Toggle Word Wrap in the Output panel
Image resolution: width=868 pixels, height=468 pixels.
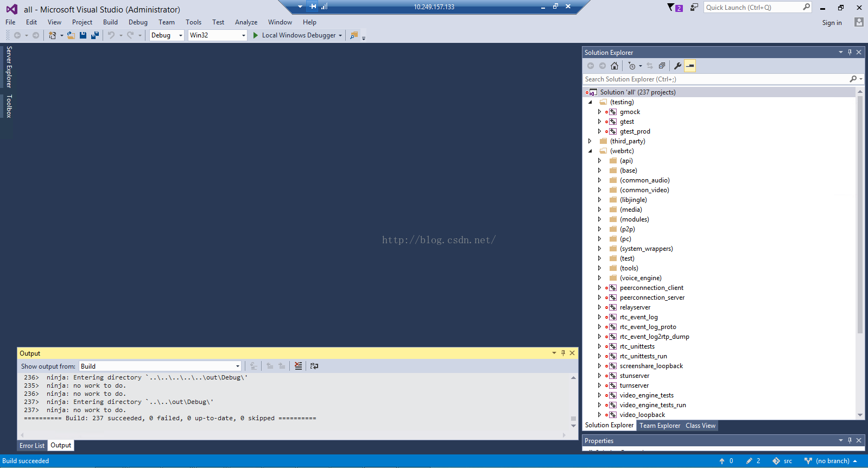point(314,366)
